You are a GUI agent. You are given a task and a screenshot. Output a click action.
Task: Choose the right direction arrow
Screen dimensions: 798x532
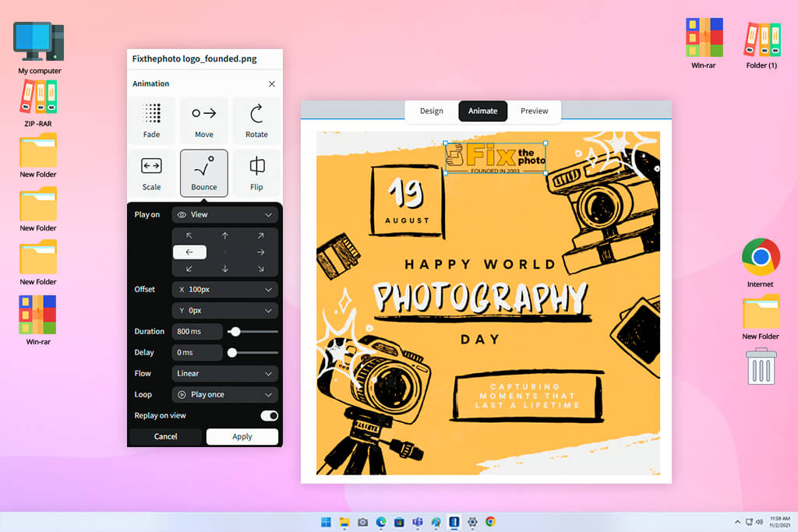coord(260,252)
